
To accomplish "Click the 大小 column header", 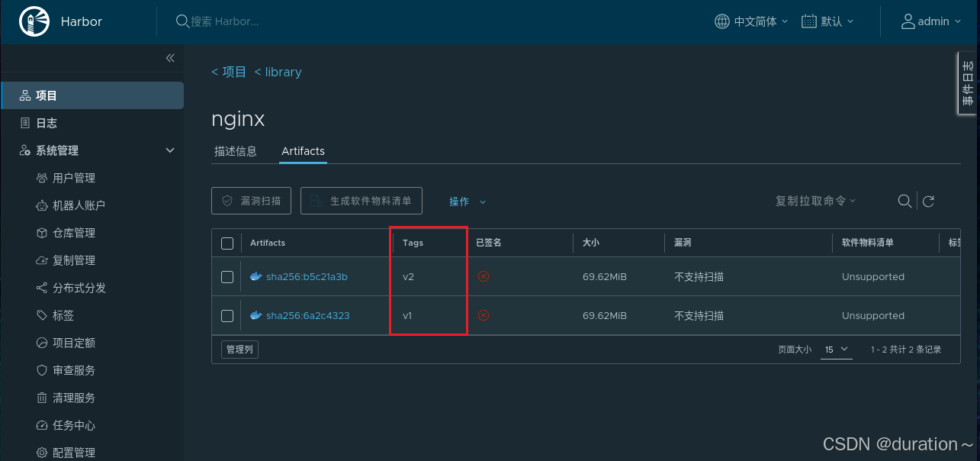I will point(591,243).
